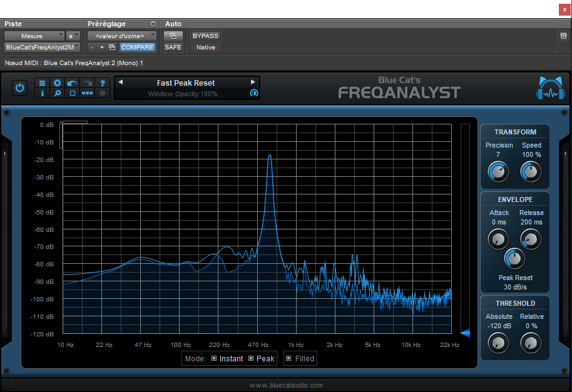Click the magnifier zoom icon
The image size is (572, 392).
(x=58, y=93)
